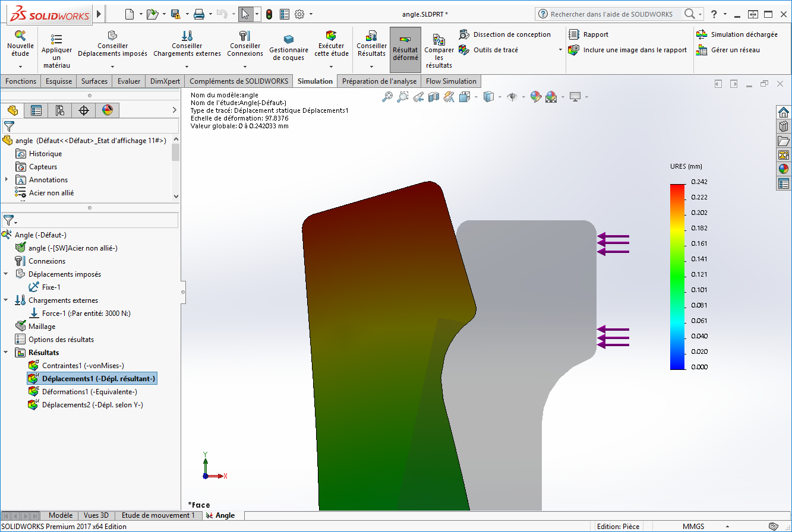Switch to the Evaluer tab
This screenshot has width=792, height=532.
129,81
